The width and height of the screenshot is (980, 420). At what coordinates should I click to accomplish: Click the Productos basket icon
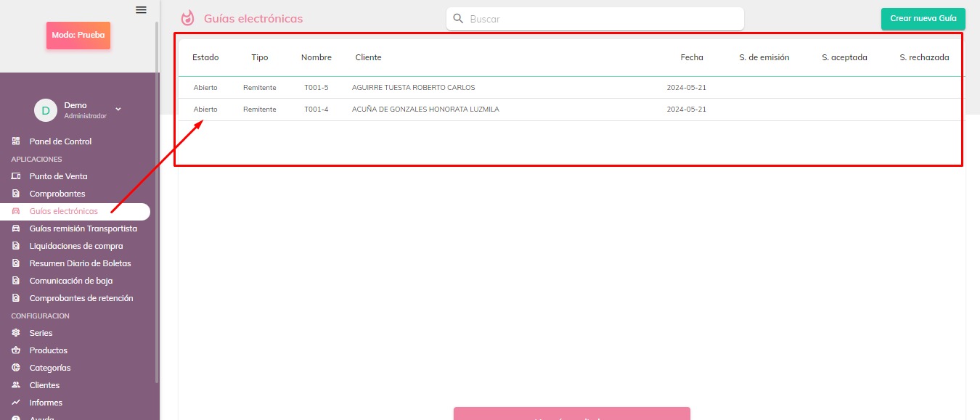(16, 350)
